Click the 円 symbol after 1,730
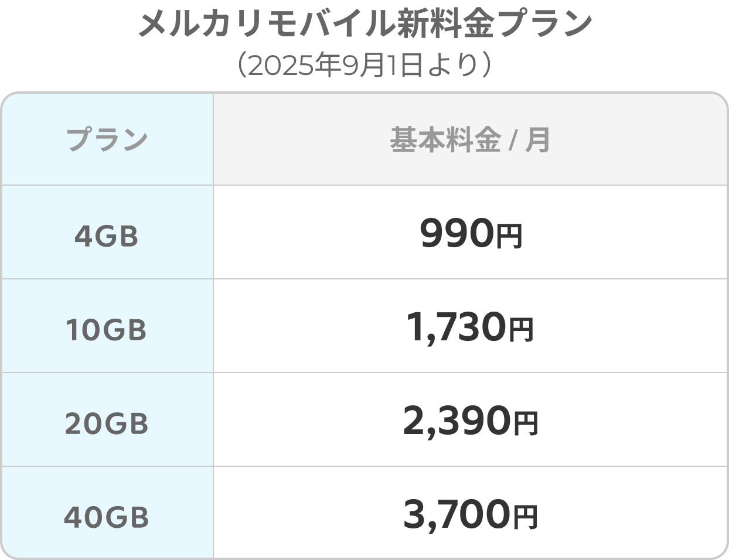The width and height of the screenshot is (729, 560). pyautogui.click(x=521, y=330)
